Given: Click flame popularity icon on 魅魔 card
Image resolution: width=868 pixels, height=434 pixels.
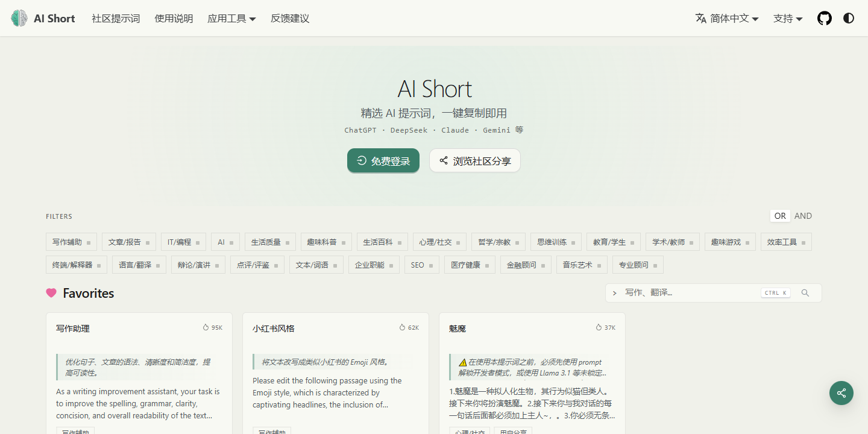Looking at the screenshot, I should (x=599, y=328).
